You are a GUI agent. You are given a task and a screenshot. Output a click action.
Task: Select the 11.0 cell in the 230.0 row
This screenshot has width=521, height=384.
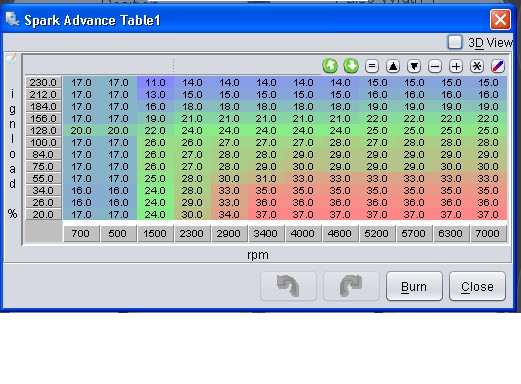[x=155, y=82]
